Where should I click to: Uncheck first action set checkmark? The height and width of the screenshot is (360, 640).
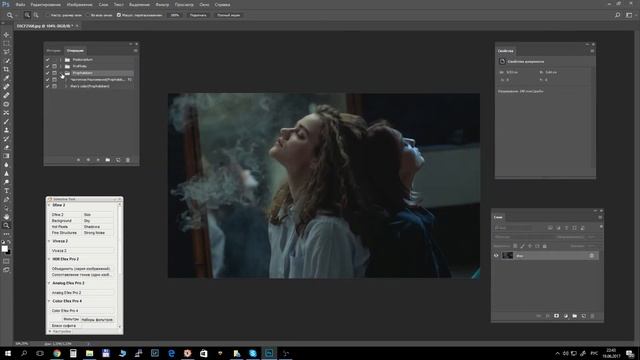point(48,60)
